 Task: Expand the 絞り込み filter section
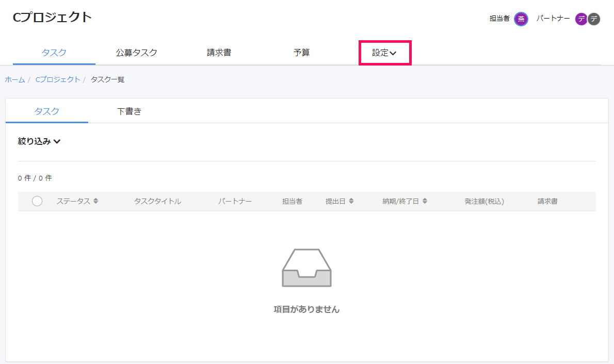[x=39, y=141]
